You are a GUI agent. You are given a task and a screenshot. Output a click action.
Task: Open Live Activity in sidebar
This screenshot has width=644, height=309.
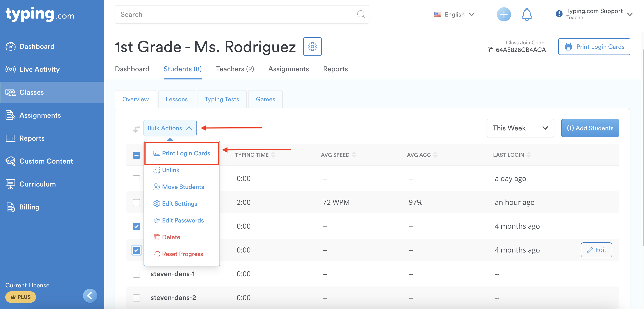(39, 69)
